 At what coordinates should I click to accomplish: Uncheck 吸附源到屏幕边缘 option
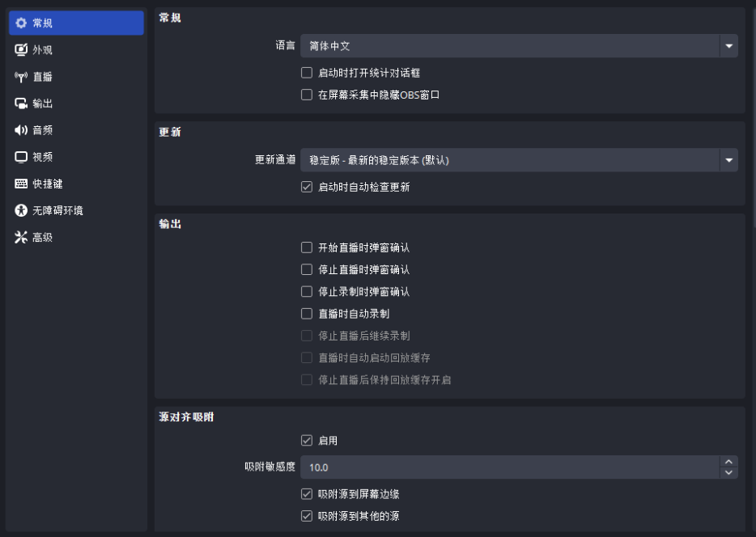307,493
